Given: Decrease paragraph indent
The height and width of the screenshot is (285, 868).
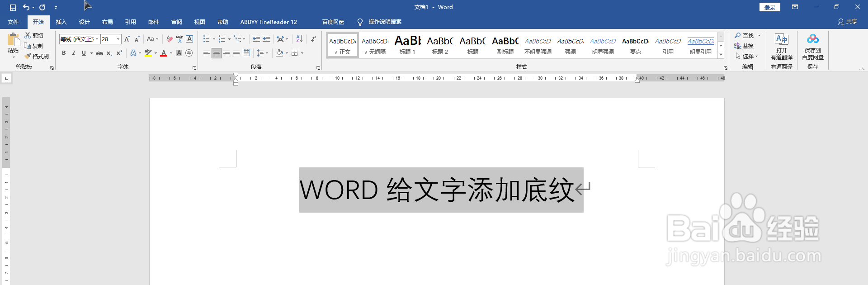Looking at the screenshot, I should pyautogui.click(x=256, y=39).
